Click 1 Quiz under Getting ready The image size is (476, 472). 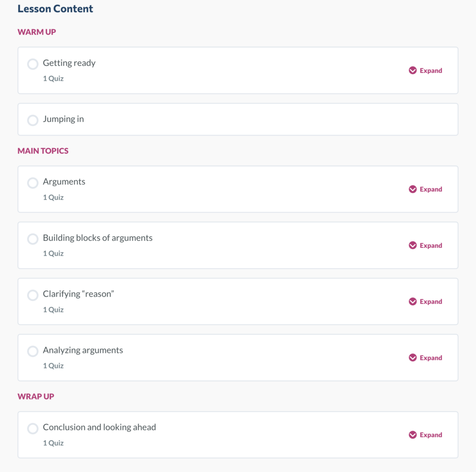click(x=53, y=79)
